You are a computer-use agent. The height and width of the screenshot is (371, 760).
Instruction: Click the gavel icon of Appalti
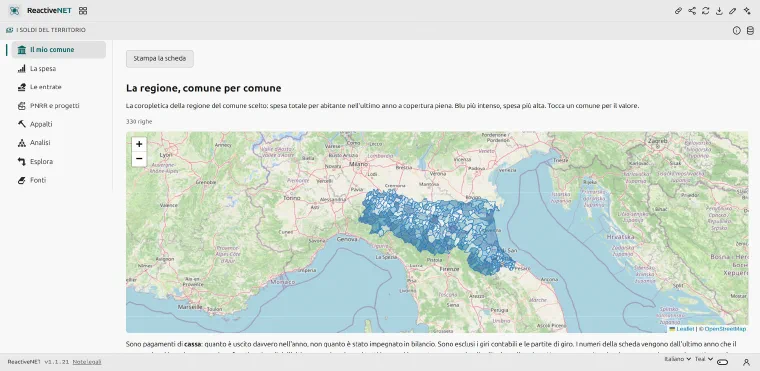pyautogui.click(x=21, y=124)
